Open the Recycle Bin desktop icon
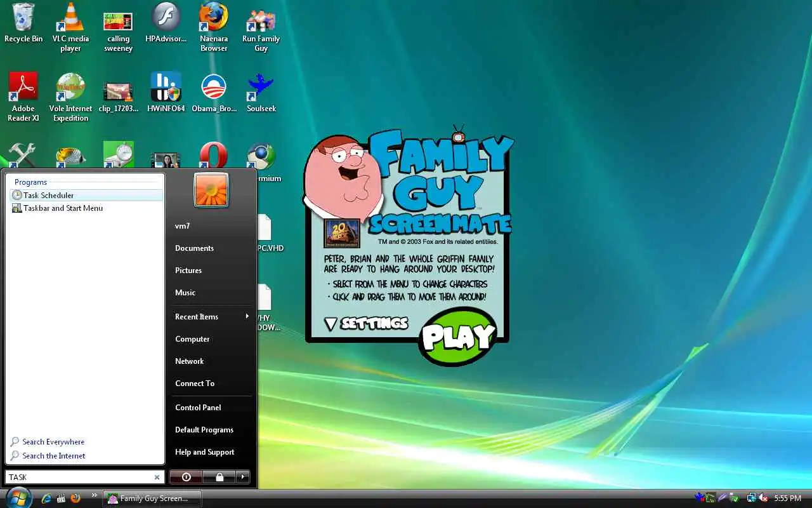Viewport: 812px width, 508px height. click(23, 23)
